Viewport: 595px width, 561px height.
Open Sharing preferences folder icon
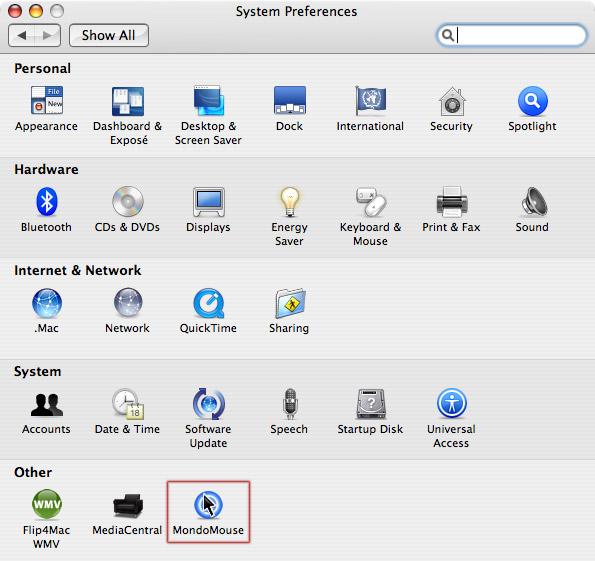(x=290, y=303)
